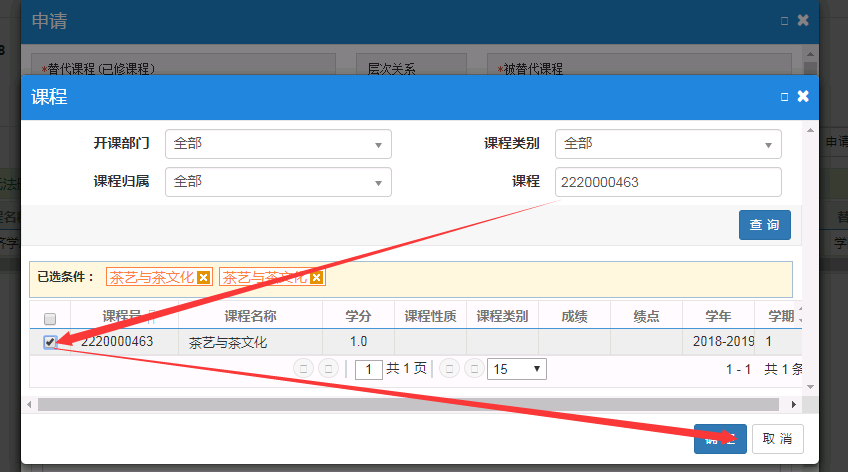Sort by 学分 column header

coord(358,316)
